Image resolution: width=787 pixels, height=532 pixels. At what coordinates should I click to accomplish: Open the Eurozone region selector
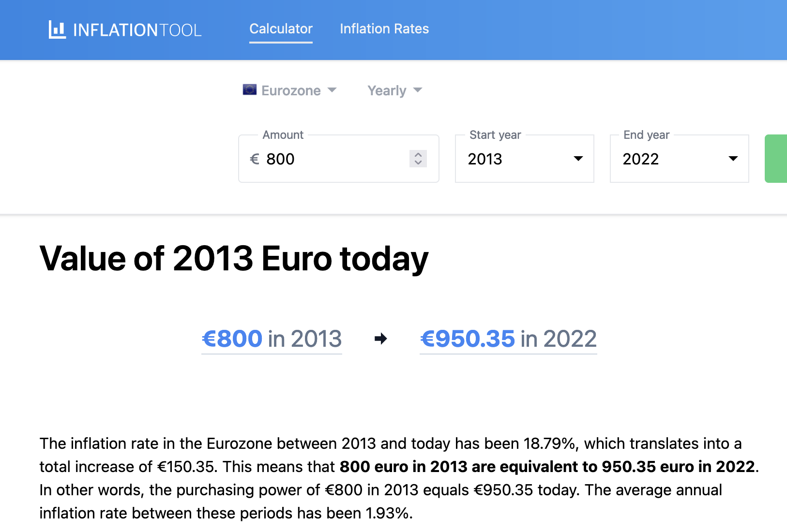point(291,90)
